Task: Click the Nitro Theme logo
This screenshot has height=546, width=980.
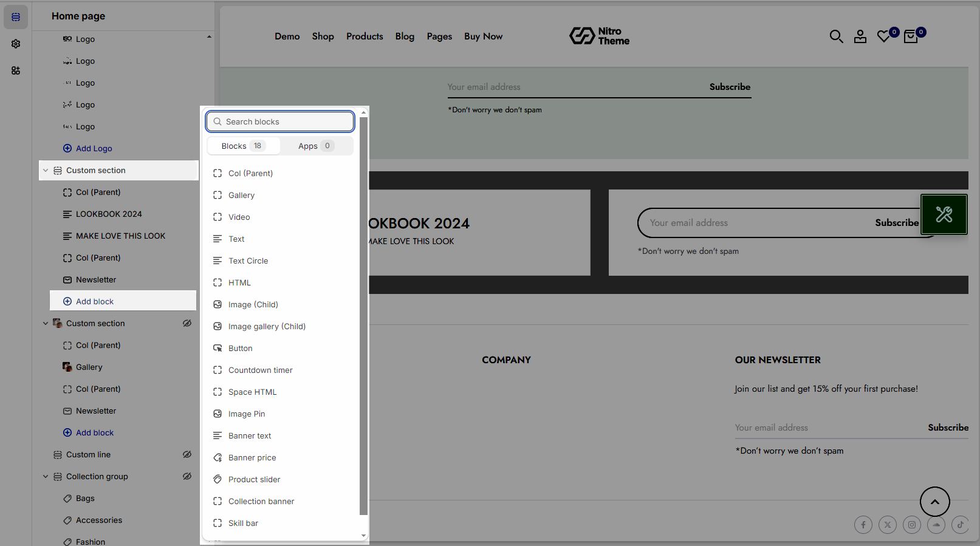Action: [x=600, y=36]
